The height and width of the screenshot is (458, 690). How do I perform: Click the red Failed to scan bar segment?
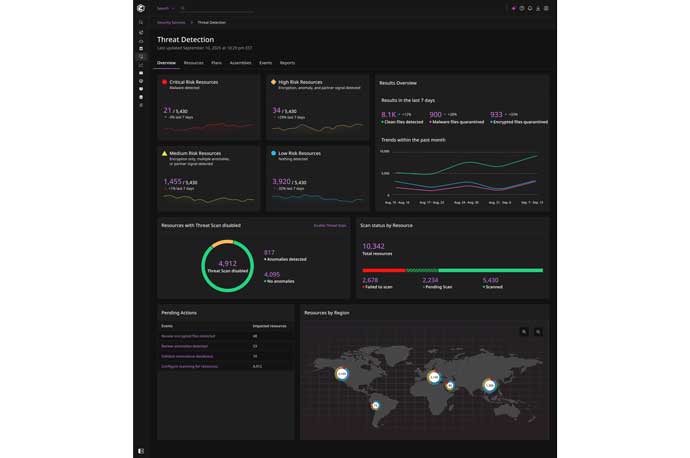[x=384, y=270]
